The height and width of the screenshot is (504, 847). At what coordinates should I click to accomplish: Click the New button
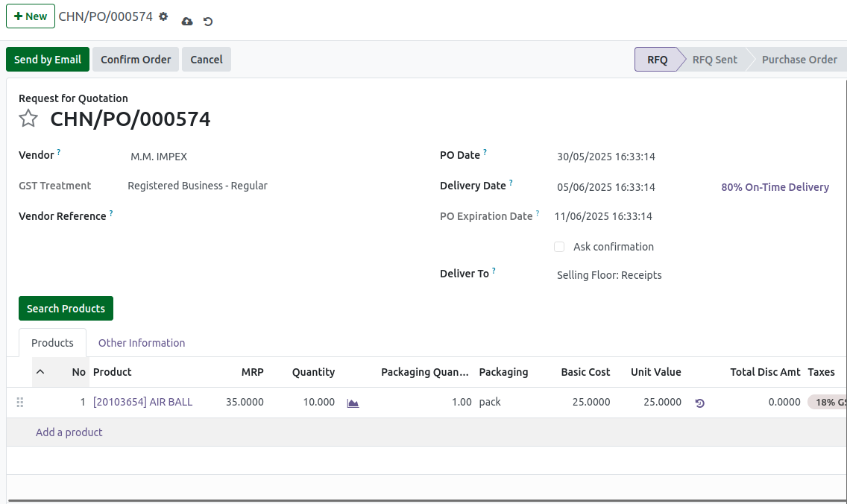click(x=31, y=16)
